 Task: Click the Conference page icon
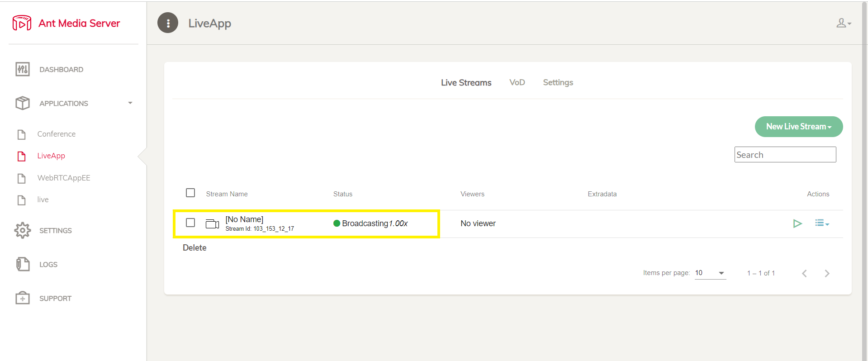coord(21,134)
